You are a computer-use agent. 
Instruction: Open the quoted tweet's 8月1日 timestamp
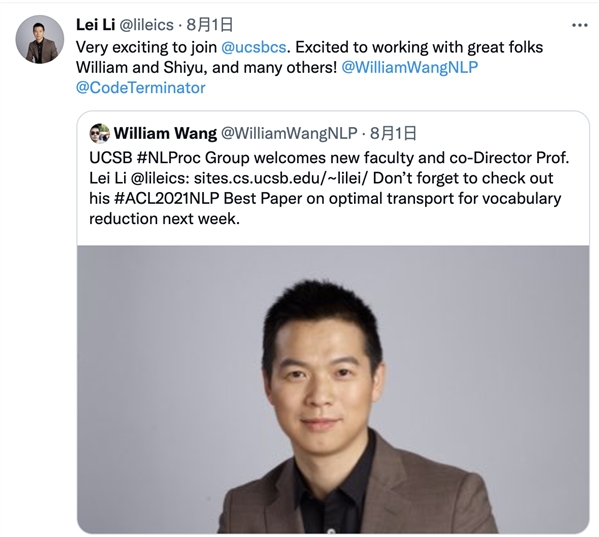pyautogui.click(x=393, y=133)
